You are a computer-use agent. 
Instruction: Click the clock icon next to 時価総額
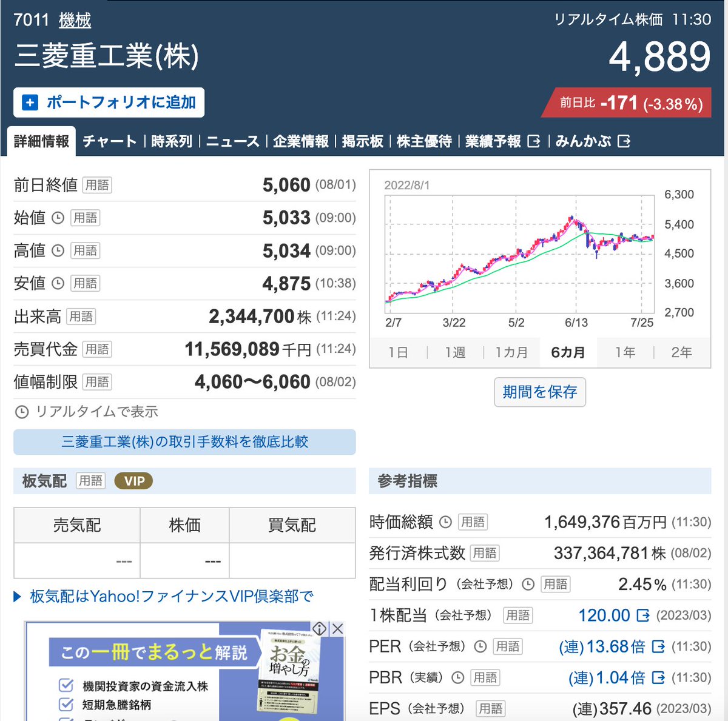click(x=445, y=522)
